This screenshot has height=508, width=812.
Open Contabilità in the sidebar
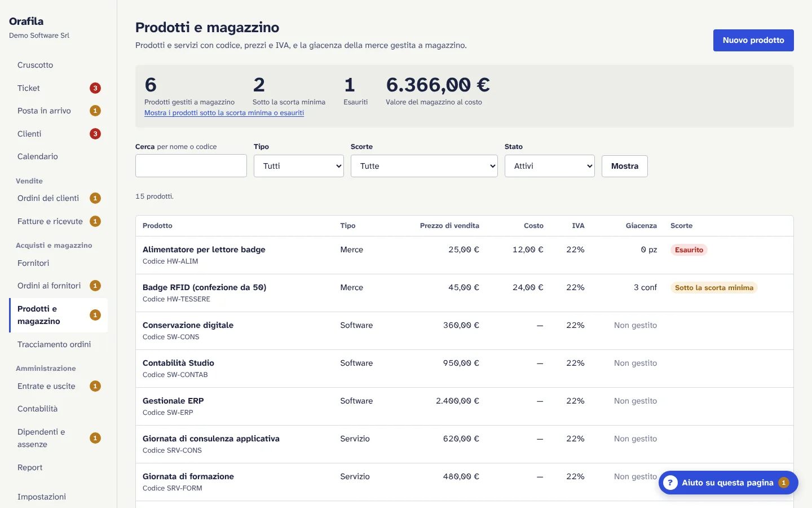[59, 409]
